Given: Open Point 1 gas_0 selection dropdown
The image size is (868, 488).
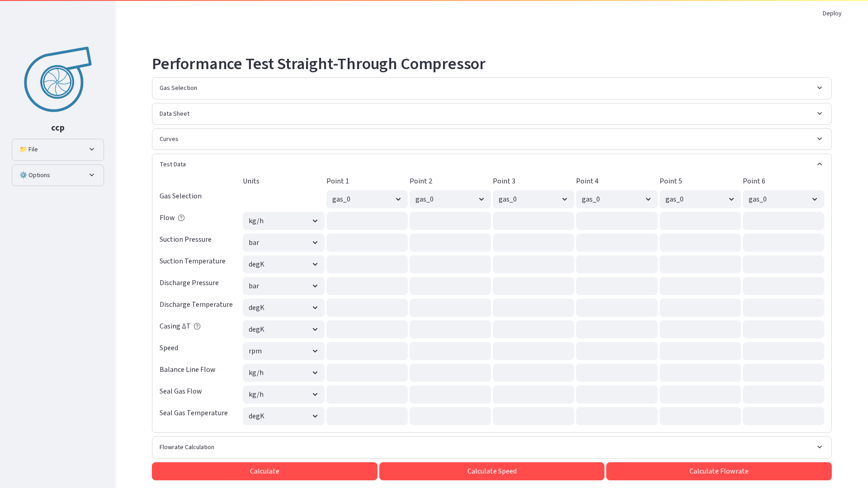Looking at the screenshot, I should [367, 199].
